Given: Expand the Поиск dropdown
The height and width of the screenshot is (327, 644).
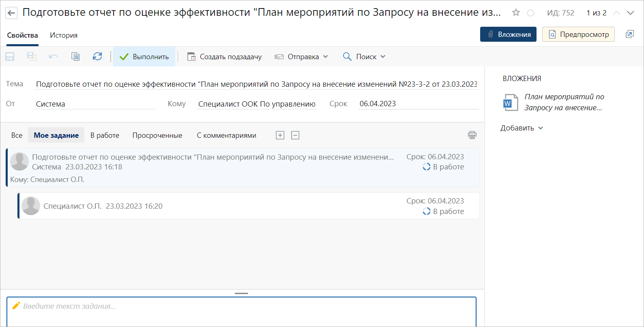Looking at the screenshot, I should click(x=364, y=57).
